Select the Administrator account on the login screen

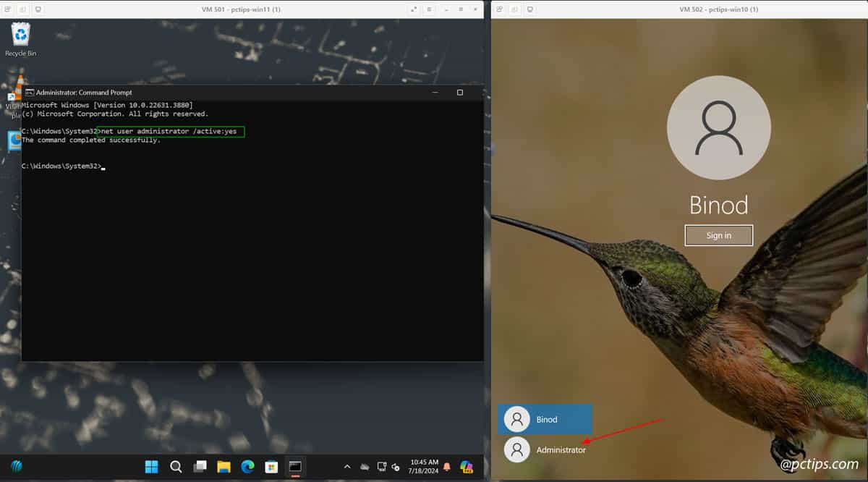561,449
